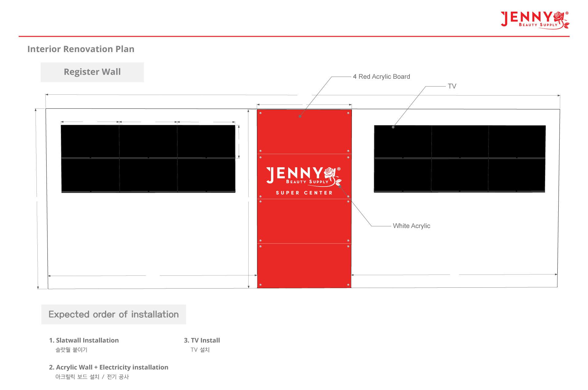Viewport: 588px width, 390px height.
Task: Select '1. Slatwall Installation' step
Action: coord(84,340)
